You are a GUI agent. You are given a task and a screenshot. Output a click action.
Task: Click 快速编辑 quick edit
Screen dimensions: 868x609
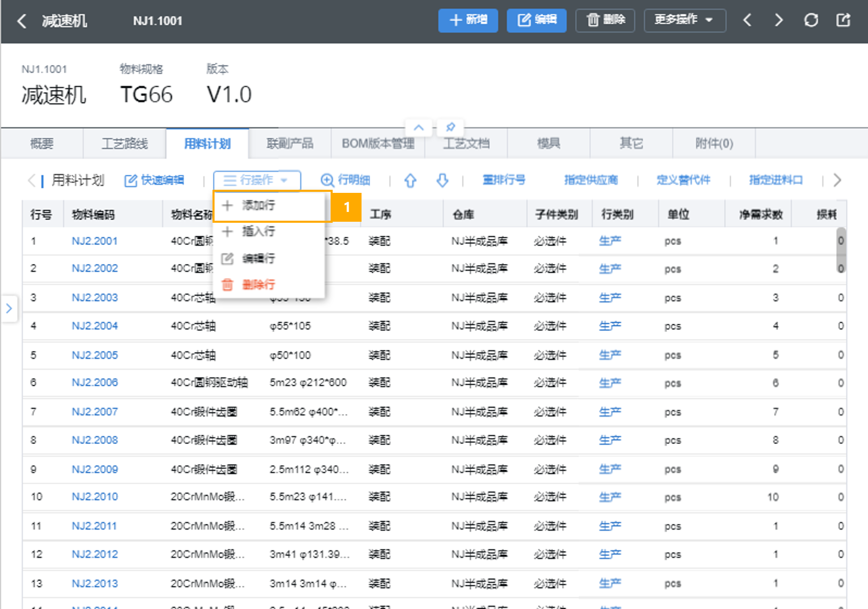pyautogui.click(x=154, y=180)
